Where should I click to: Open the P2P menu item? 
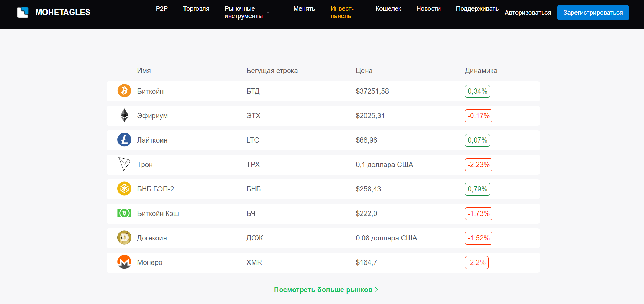click(162, 9)
